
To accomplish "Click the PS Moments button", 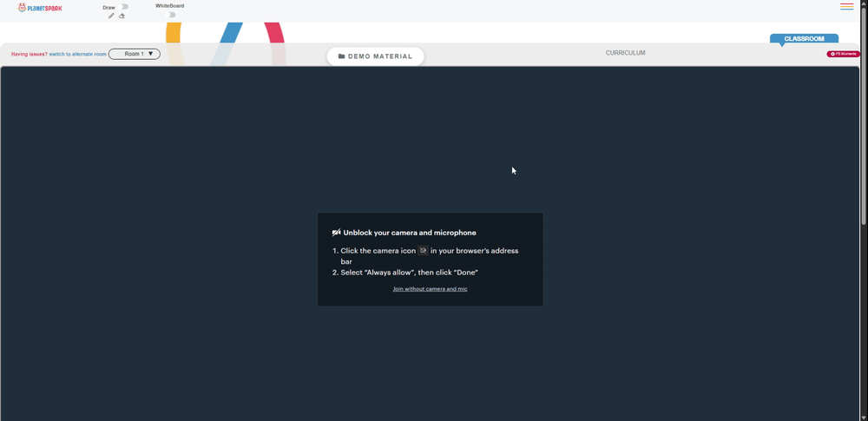I will click(x=844, y=54).
